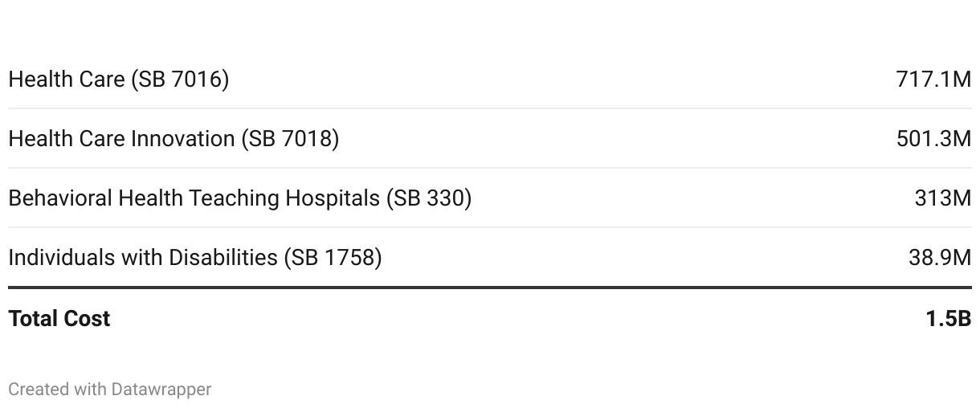Viewport: 980px width, 408px height.
Task: Click Health Care Innovation (SB 7018) label
Action: pos(174,139)
